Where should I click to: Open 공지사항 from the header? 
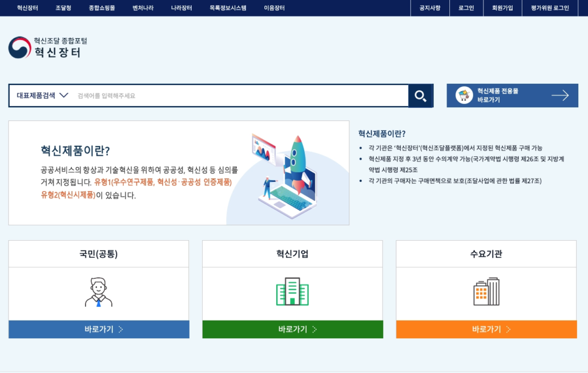click(x=429, y=8)
